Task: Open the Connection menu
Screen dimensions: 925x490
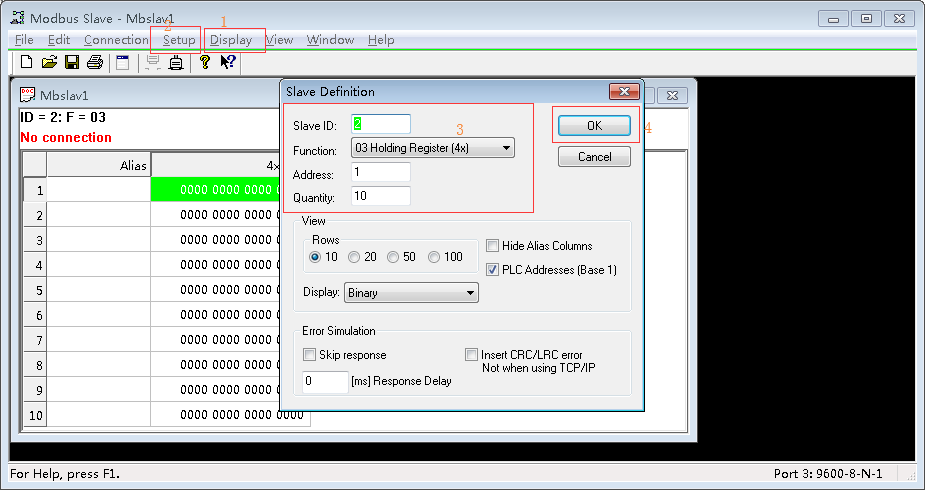Action: coord(116,40)
